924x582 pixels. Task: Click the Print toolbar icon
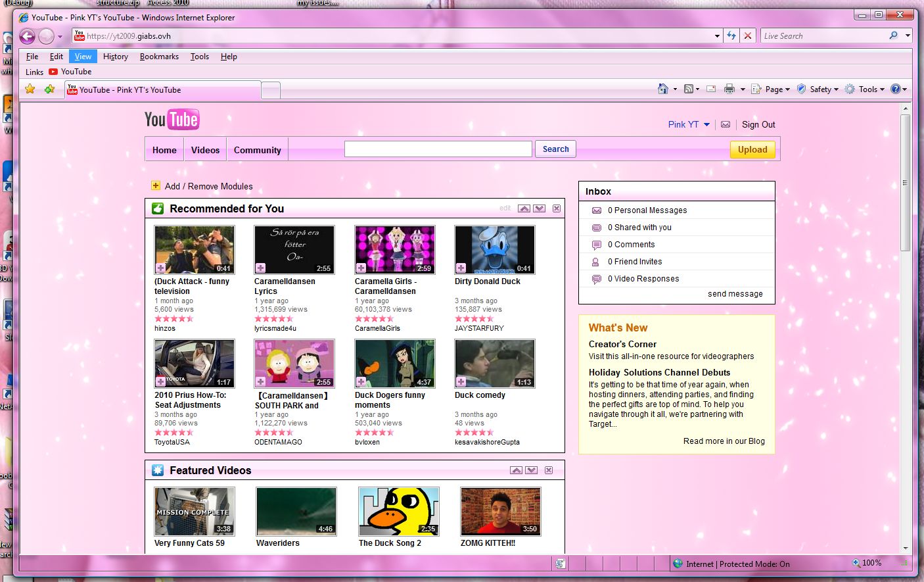tap(729, 89)
